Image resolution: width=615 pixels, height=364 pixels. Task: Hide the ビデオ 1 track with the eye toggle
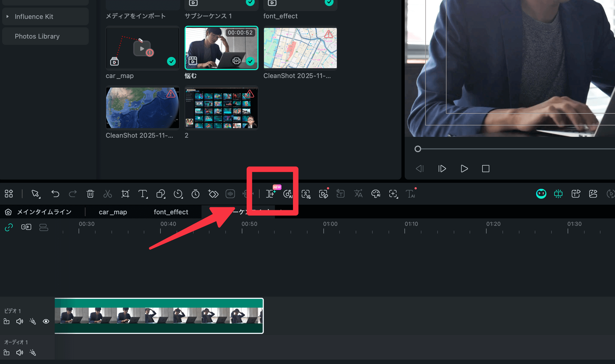46,321
